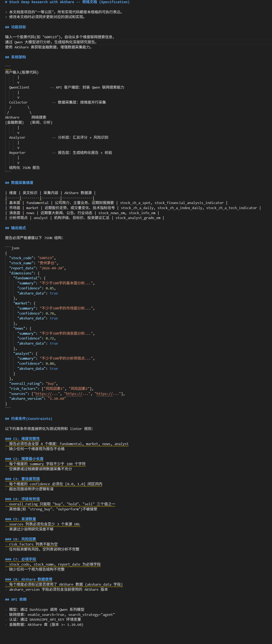Select the '### C3: 置信度范围' subheading

pos(22,479)
